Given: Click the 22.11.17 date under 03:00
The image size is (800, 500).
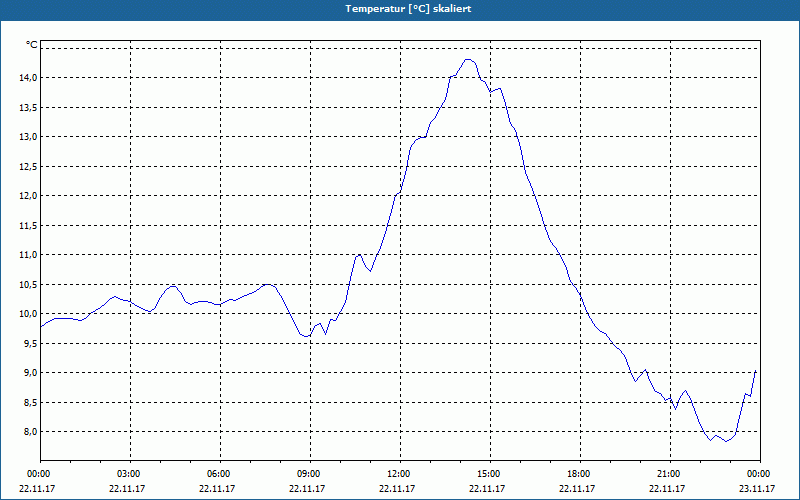Looking at the screenshot, I should coord(127,488).
